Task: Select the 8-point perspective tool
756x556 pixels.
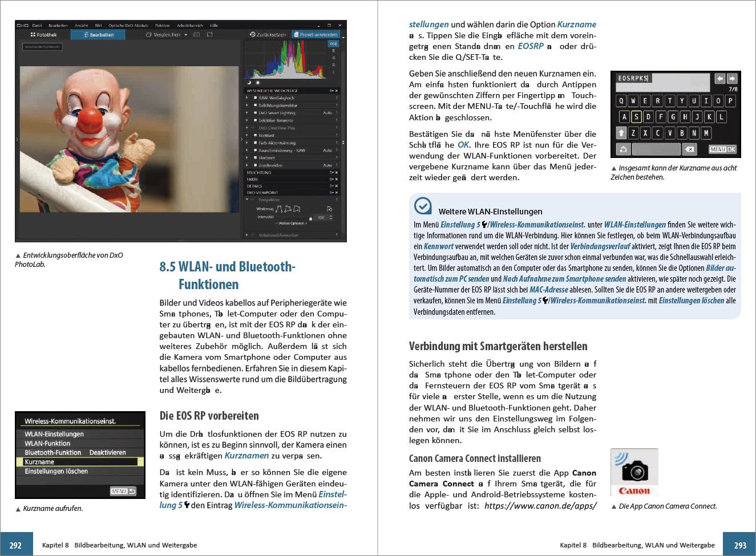Action: click(297, 209)
